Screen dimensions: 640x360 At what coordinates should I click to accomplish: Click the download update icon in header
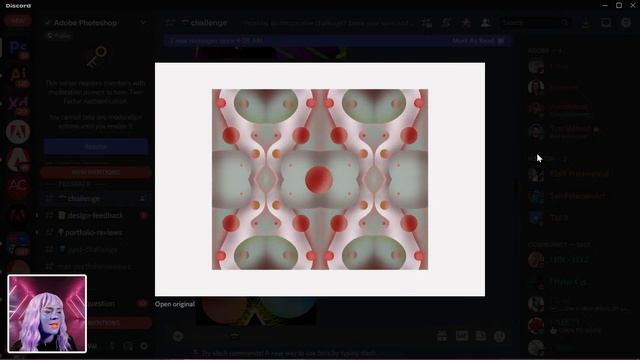pos(586,23)
